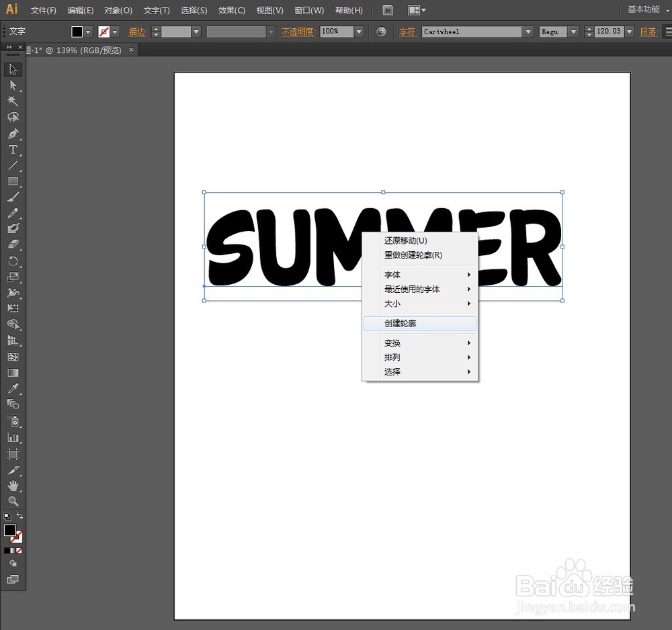Open the stroke color dropdown arrow
Screen dimensions: 672x630
click(115, 32)
